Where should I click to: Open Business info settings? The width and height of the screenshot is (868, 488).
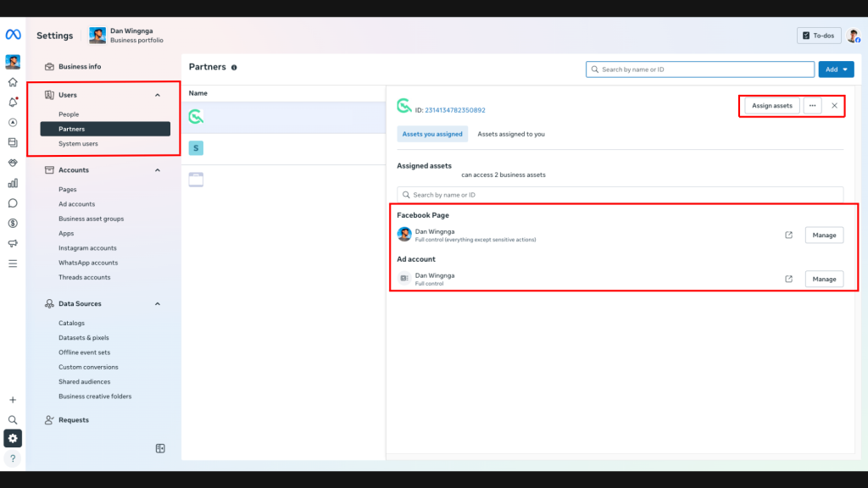tap(80, 66)
